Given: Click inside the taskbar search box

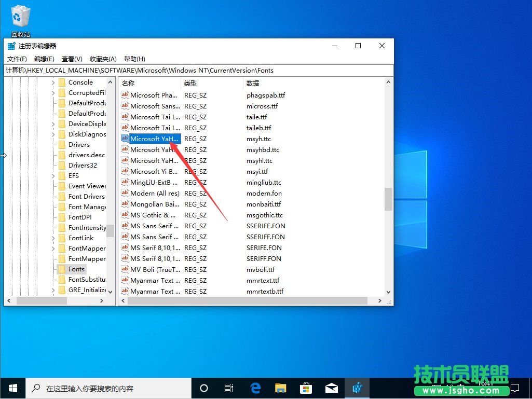Looking at the screenshot, I should (x=109, y=388).
